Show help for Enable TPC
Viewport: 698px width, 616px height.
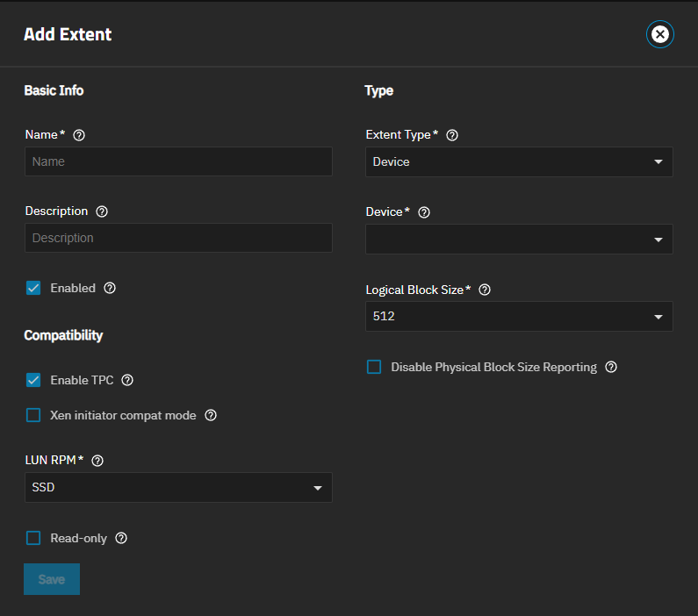pyautogui.click(x=127, y=380)
